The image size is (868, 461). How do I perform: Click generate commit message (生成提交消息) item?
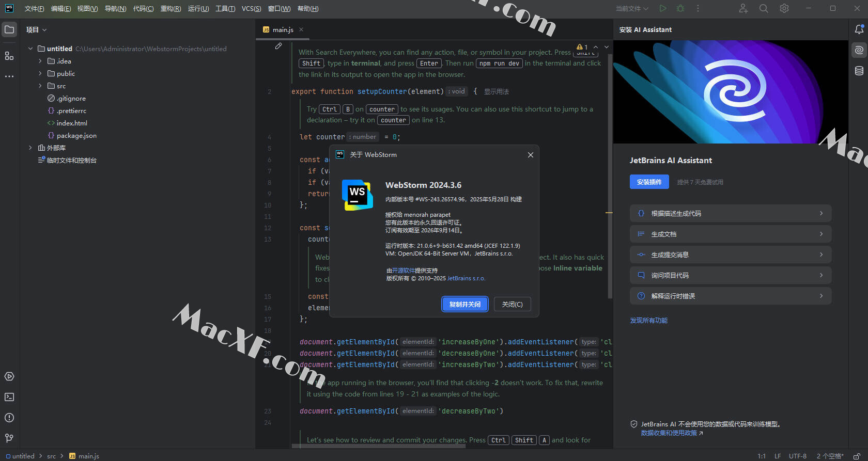point(731,255)
